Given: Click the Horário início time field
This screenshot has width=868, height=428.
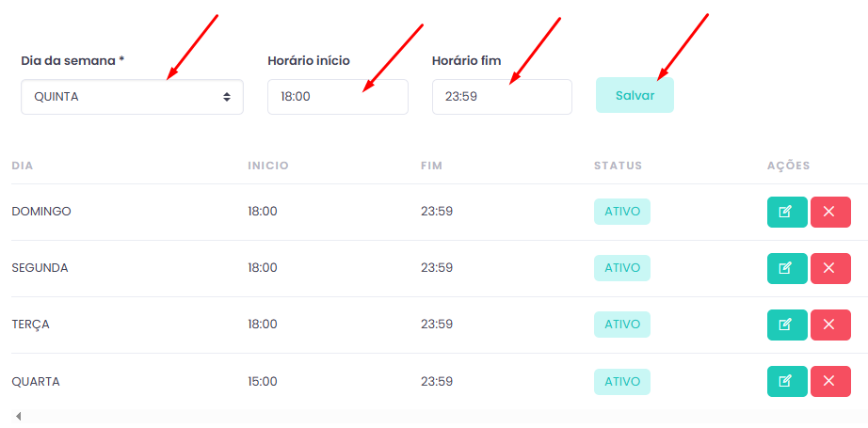Looking at the screenshot, I should tap(337, 97).
